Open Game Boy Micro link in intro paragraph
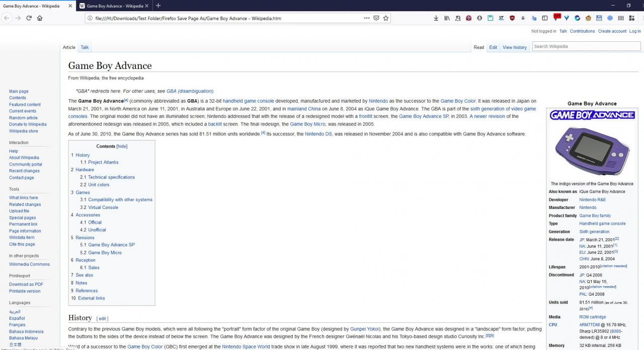The width and height of the screenshot is (644, 350). click(308, 124)
